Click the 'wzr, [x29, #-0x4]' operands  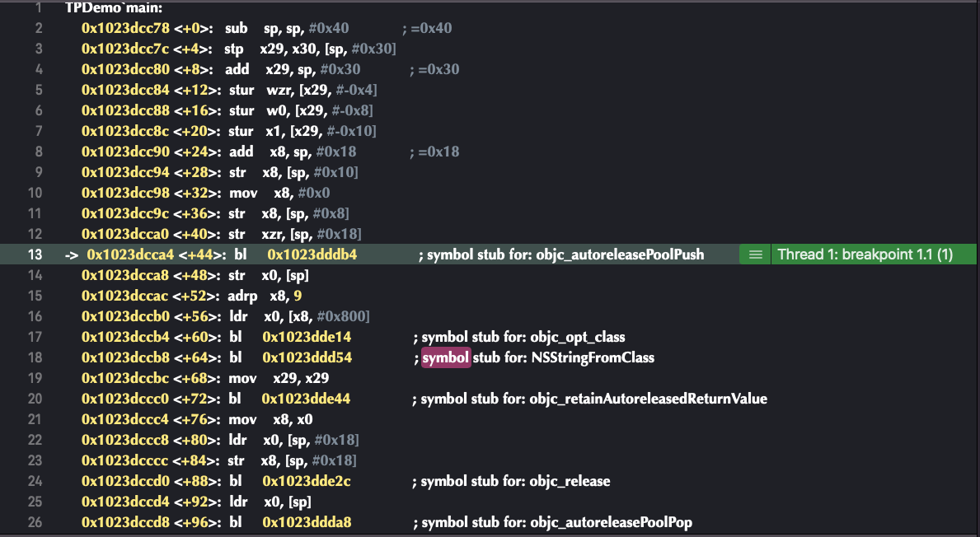pos(322,90)
